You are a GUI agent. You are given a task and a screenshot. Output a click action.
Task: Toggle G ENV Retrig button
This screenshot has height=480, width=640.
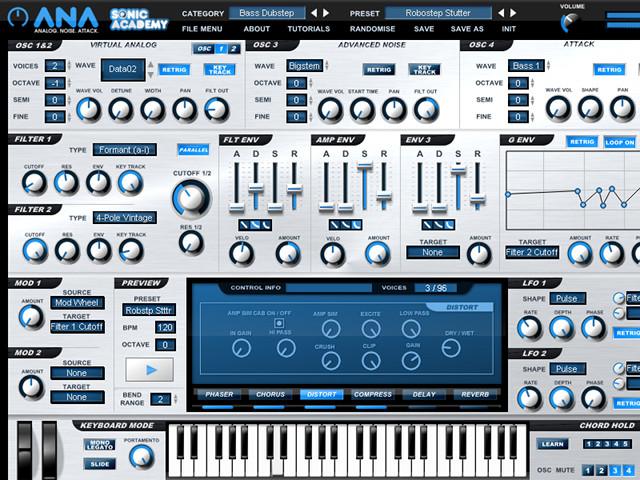[582, 142]
